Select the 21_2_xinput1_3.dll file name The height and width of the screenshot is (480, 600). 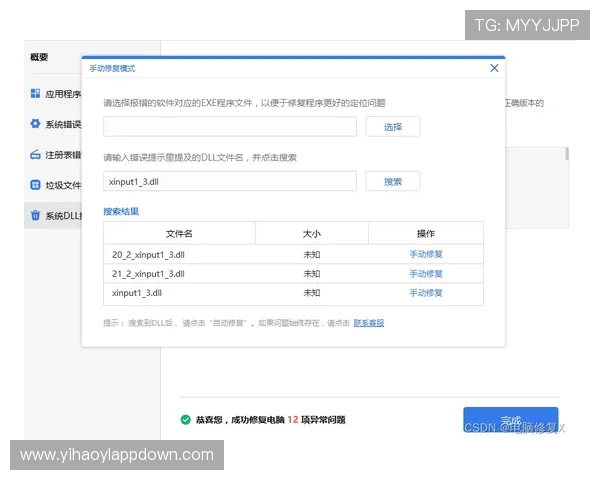tap(148, 274)
